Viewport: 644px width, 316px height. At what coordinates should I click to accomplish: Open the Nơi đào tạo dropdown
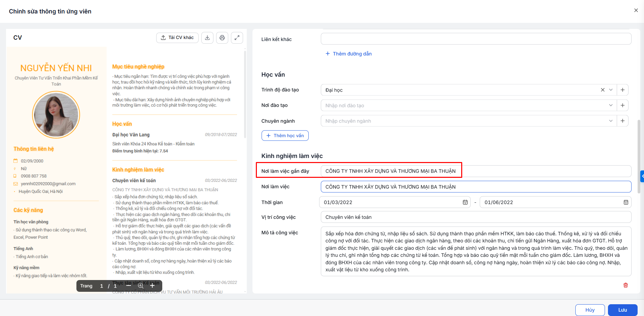[x=611, y=105]
